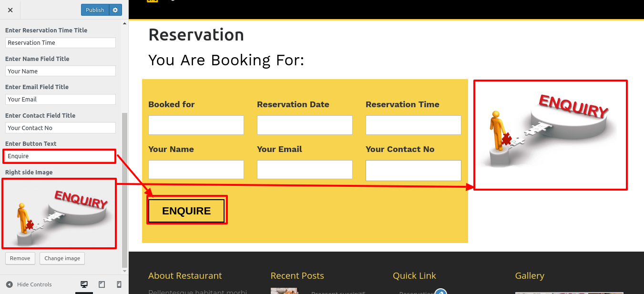Click the Hide Controls arrow icon
This screenshot has height=294, width=644.
pyautogui.click(x=10, y=284)
